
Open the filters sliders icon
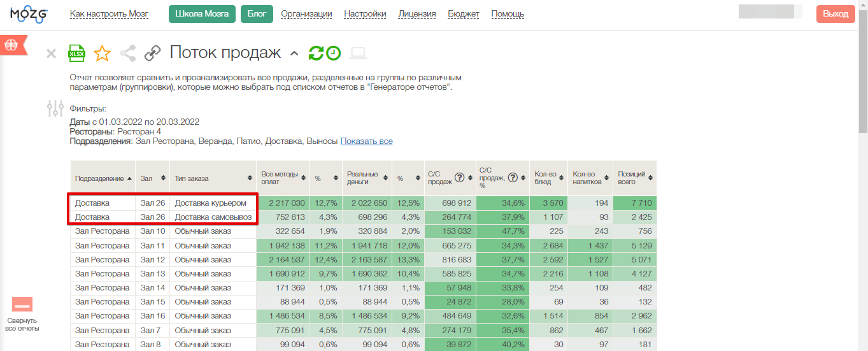(55, 109)
